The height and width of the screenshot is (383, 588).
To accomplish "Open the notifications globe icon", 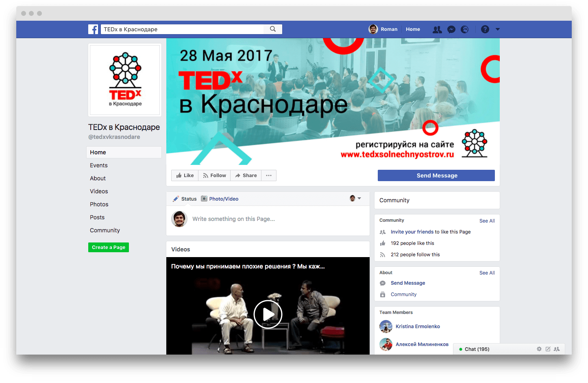I will 465,29.
